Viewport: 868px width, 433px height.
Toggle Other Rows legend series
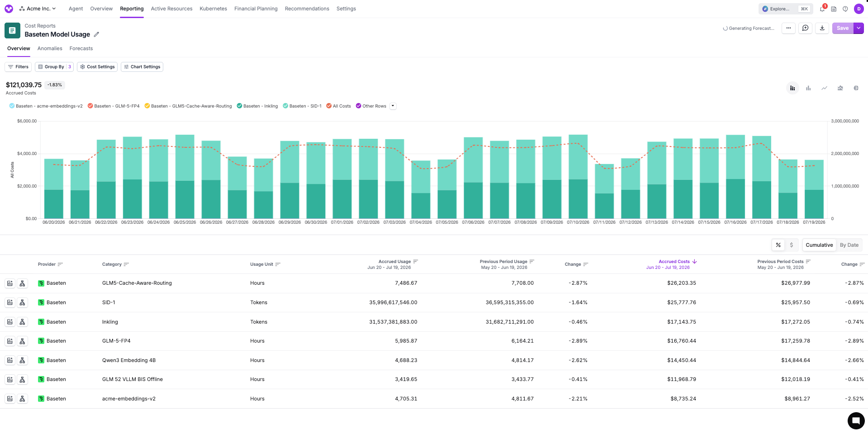[371, 106]
